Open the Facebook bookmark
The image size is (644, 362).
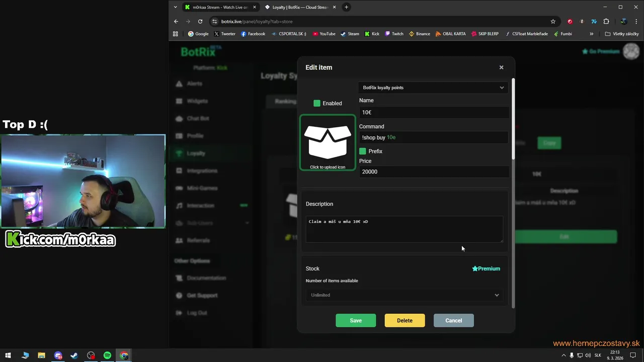(x=253, y=34)
